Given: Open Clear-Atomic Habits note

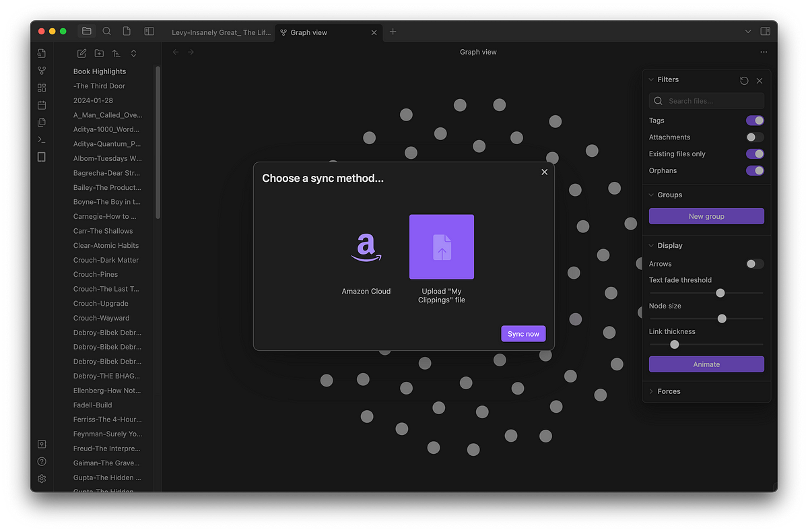Looking at the screenshot, I should coord(106,246).
